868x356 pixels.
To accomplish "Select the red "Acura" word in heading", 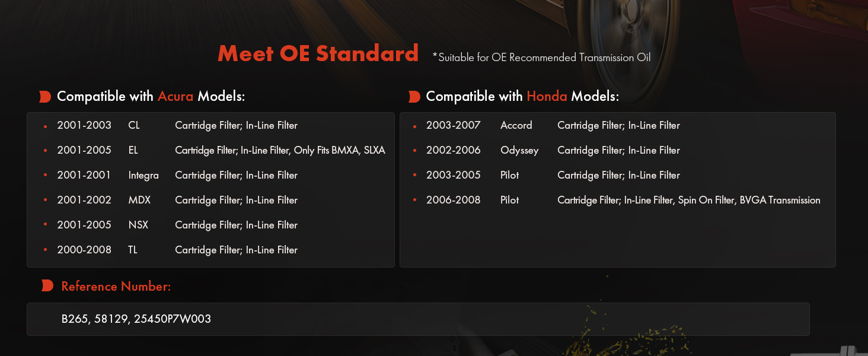I will click(175, 96).
